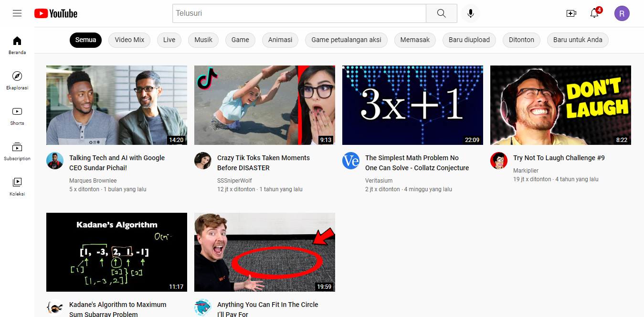Play the Don't Laugh thumbnail
The image size is (644, 317).
pyautogui.click(x=560, y=105)
